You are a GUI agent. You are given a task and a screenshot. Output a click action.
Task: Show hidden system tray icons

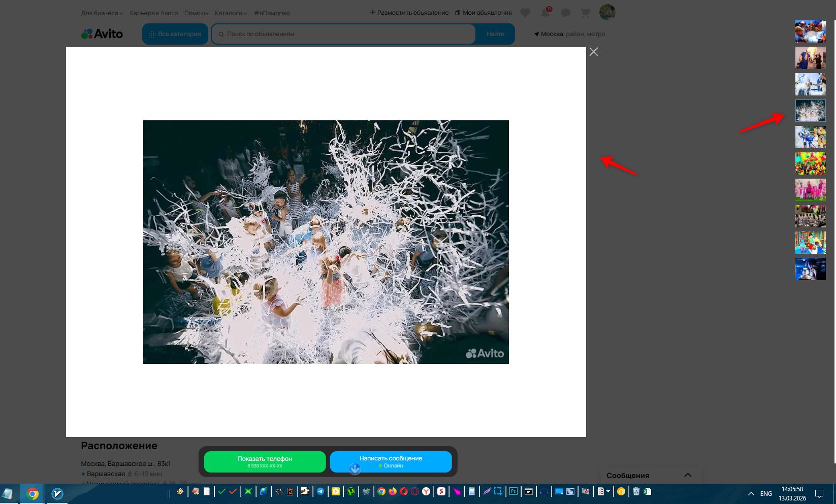[751, 493]
